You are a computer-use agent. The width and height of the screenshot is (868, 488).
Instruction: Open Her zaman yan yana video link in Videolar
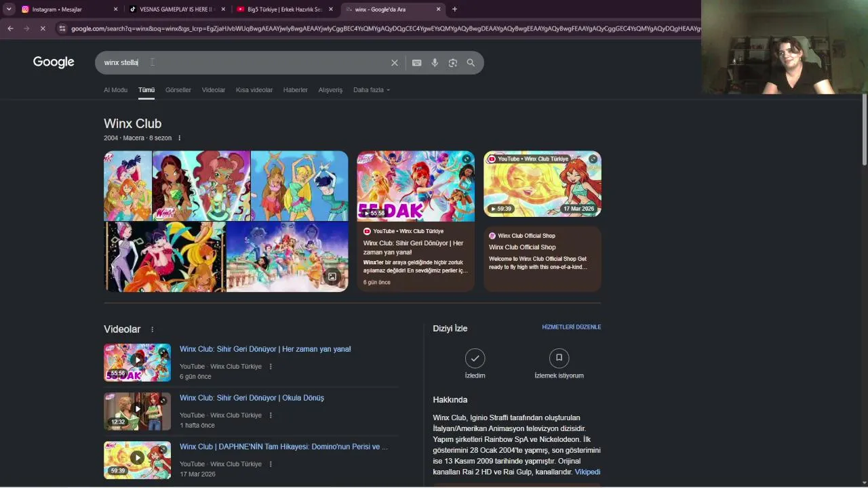pos(265,349)
